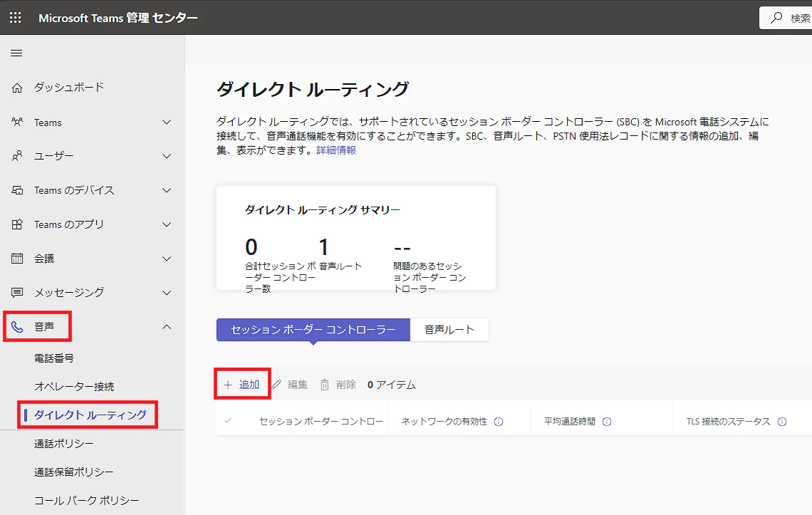The height and width of the screenshot is (515, 812).
Task: Click the ダイレクト ルーティング サマリー card heading
Action: 322,210
